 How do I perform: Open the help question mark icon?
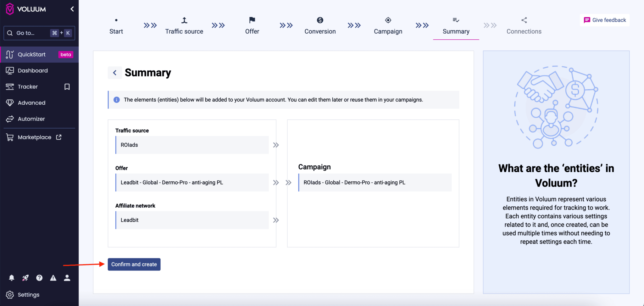pyautogui.click(x=39, y=278)
